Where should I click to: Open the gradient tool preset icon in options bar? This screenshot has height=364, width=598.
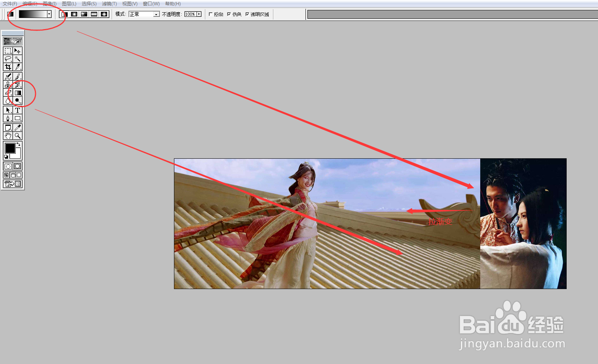click(10, 14)
